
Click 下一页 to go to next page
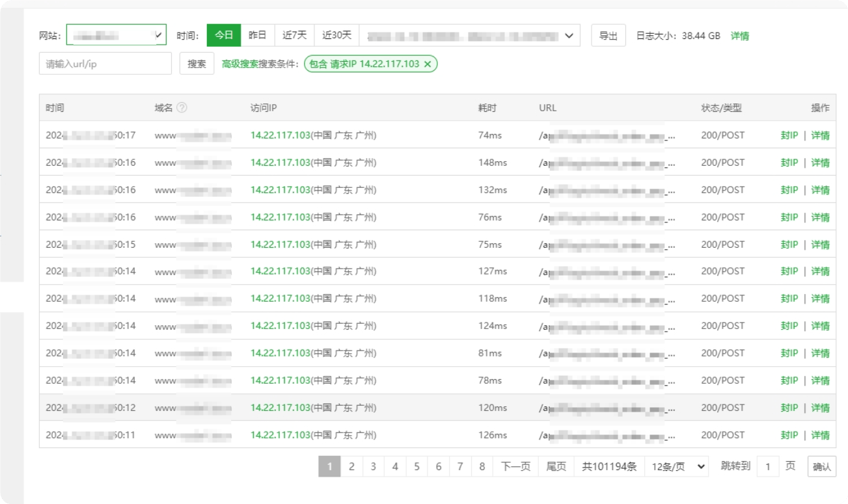(515, 466)
